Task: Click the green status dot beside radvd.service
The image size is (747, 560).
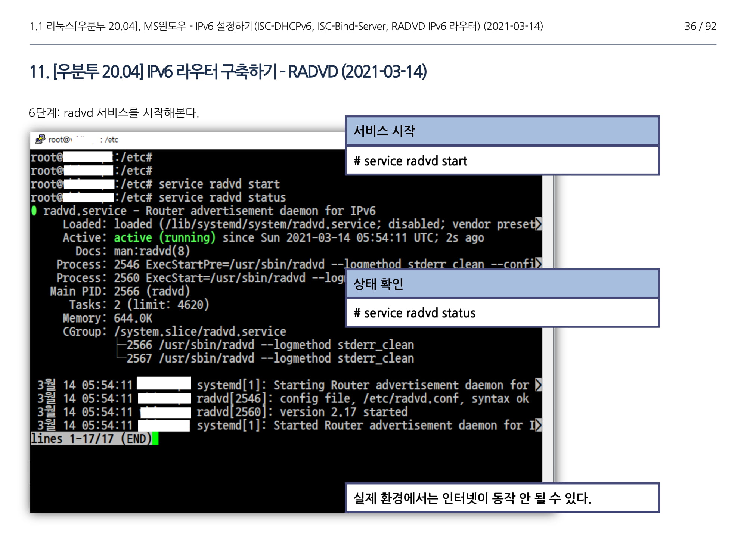Action: coord(34,211)
